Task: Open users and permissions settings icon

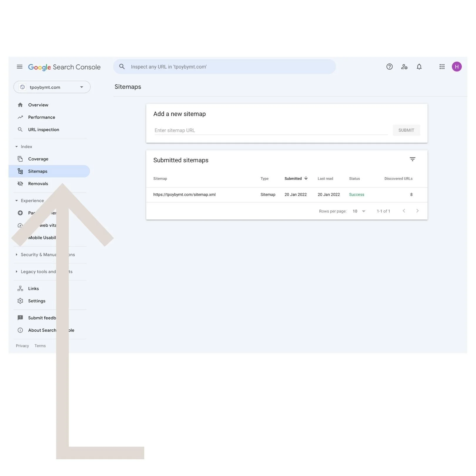Action: pos(404,67)
